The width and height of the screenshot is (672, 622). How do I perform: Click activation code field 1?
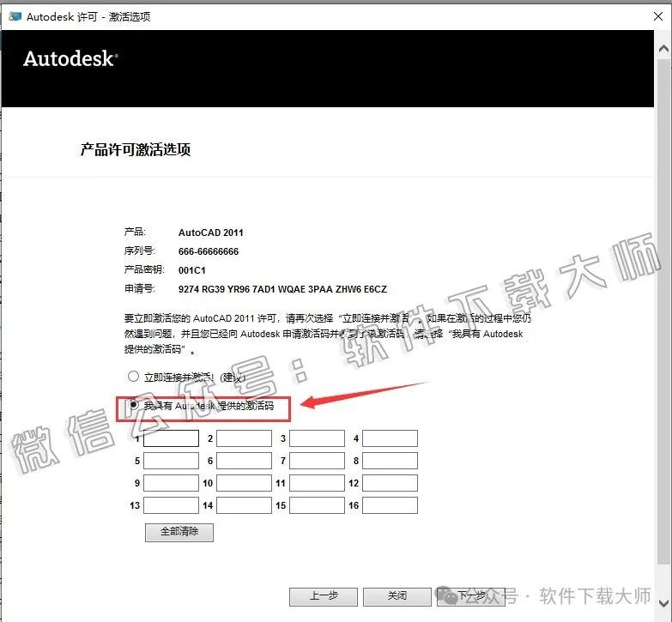pyautogui.click(x=171, y=438)
